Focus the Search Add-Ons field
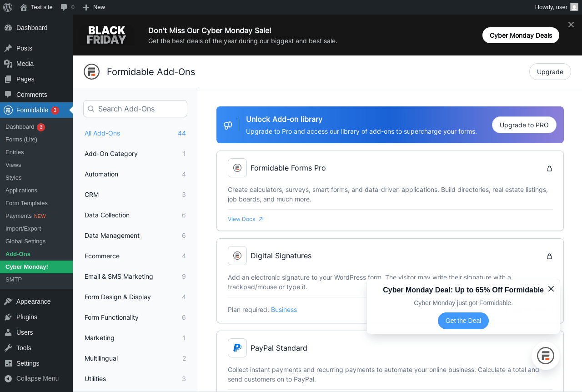This screenshot has height=392, width=582. [x=135, y=109]
